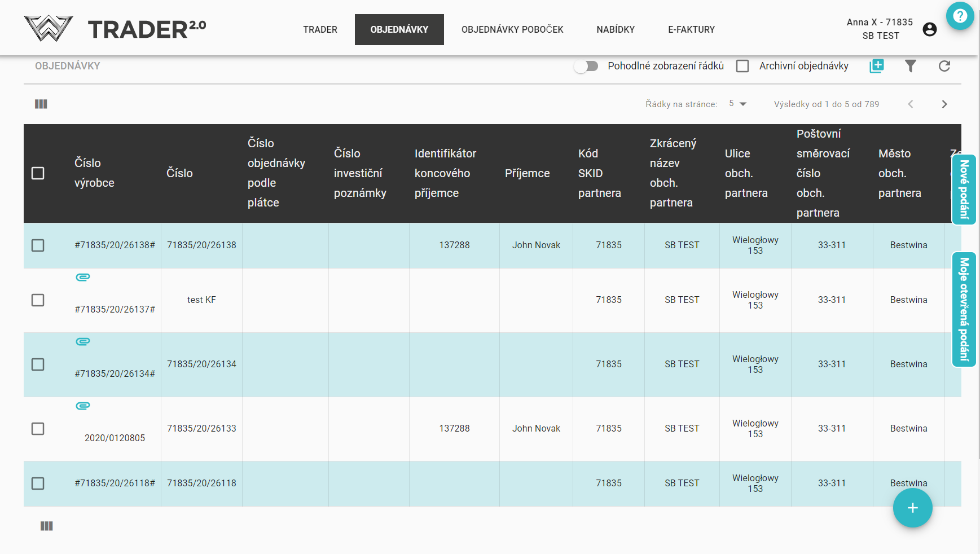Viewport: 980px width, 554px height.
Task: Switch to OBJEDNÁVKY POBOČEK tab
Action: (x=512, y=29)
